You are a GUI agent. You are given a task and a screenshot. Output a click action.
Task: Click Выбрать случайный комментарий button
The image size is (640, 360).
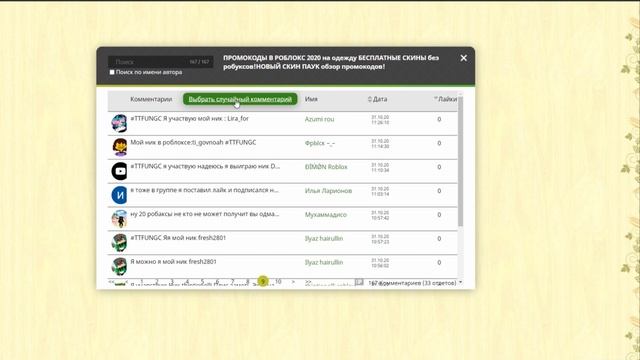point(240,99)
